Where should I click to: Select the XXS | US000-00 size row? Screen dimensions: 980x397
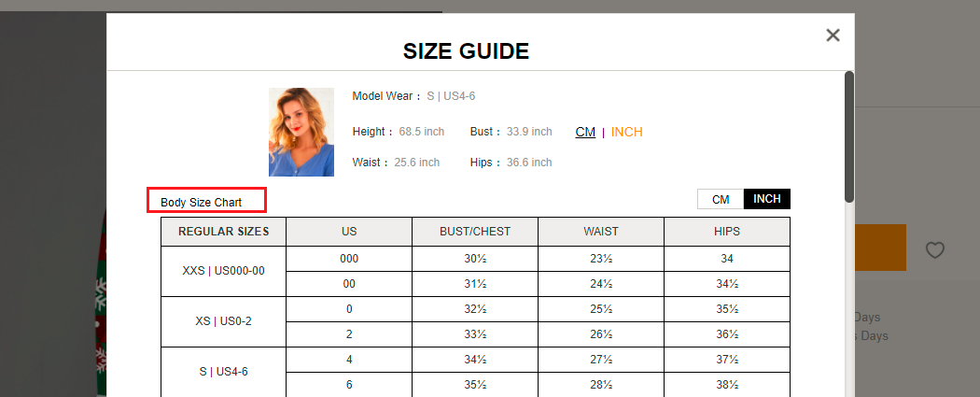(224, 271)
